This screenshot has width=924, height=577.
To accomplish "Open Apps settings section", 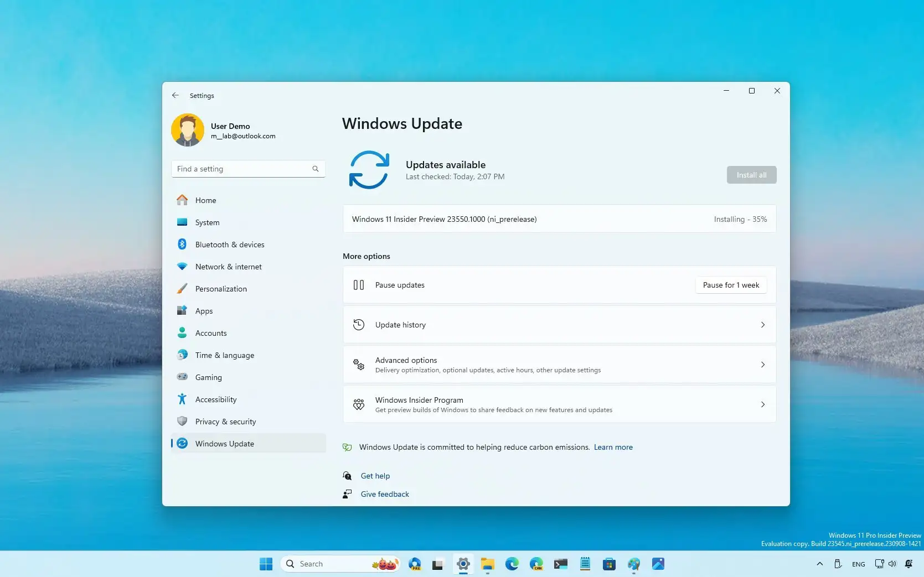I will pos(249,311).
